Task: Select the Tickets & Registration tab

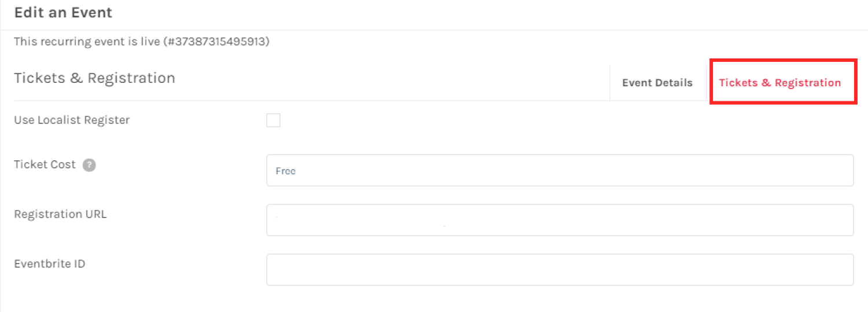Action: 779,83
